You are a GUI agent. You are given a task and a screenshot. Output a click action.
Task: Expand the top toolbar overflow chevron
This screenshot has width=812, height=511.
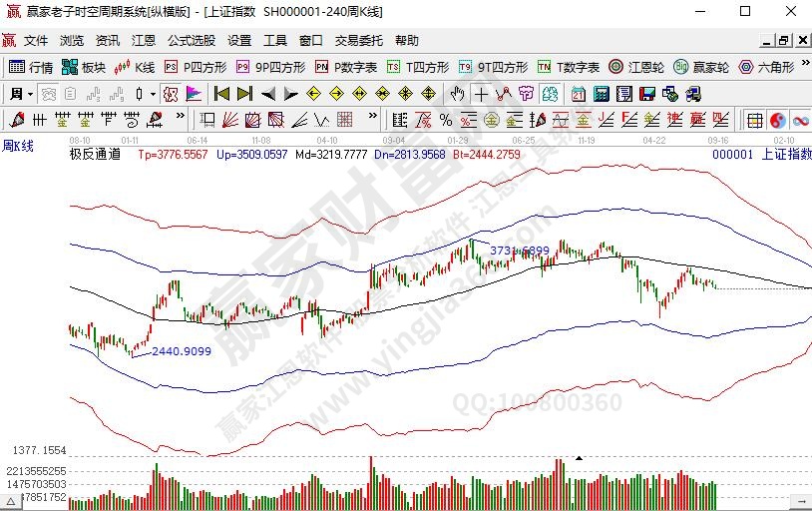[x=804, y=68]
